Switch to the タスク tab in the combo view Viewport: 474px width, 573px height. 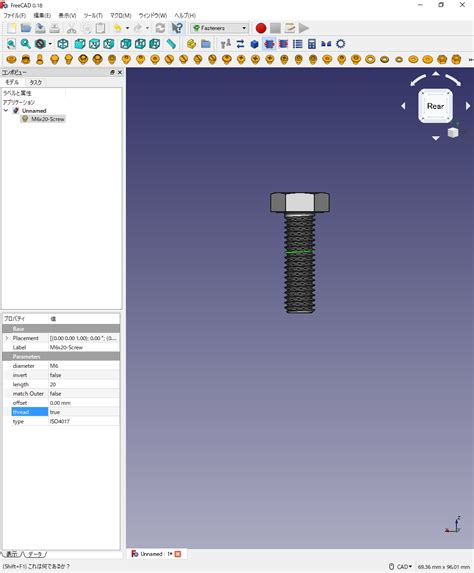(x=35, y=83)
